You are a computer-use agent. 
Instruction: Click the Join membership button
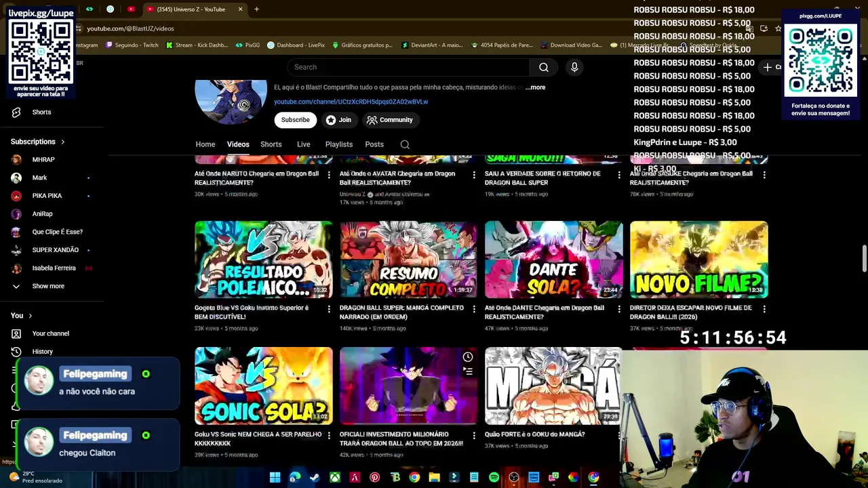338,120
